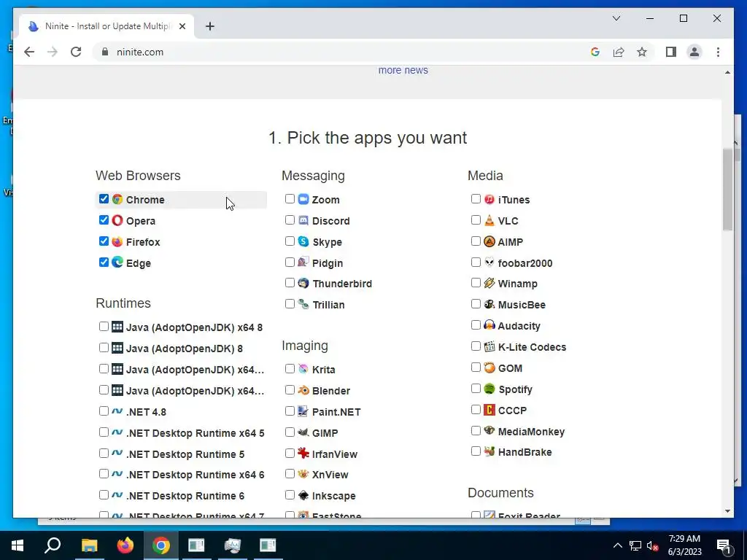Expand the tab search chevron in title bar
Viewport: 747px width, 560px height.
616,18
